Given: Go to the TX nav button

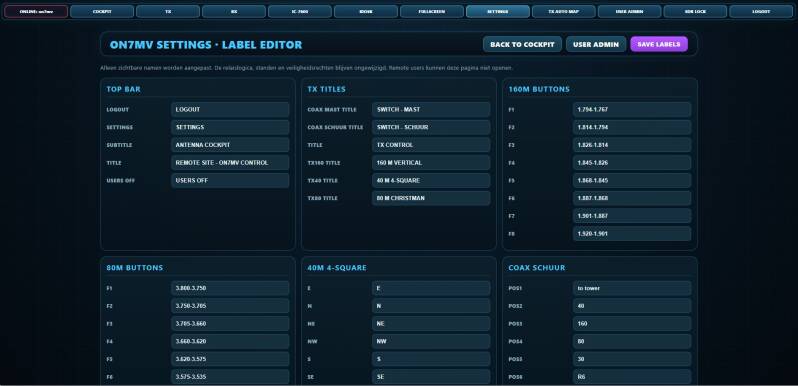Looking at the screenshot, I should tap(168, 11).
